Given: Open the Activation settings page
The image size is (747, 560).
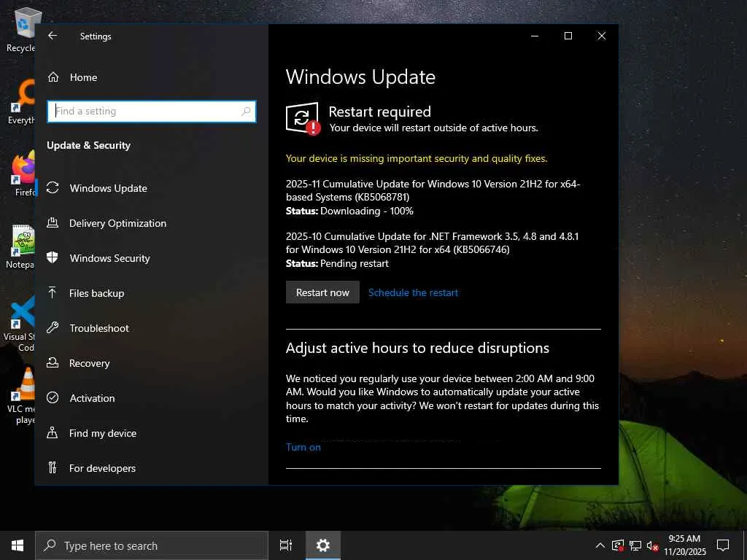Looking at the screenshot, I should [x=92, y=397].
